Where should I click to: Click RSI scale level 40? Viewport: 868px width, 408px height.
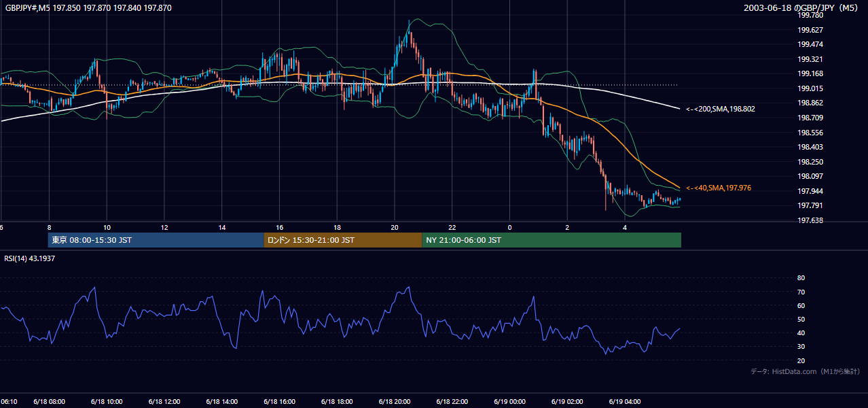pos(801,333)
